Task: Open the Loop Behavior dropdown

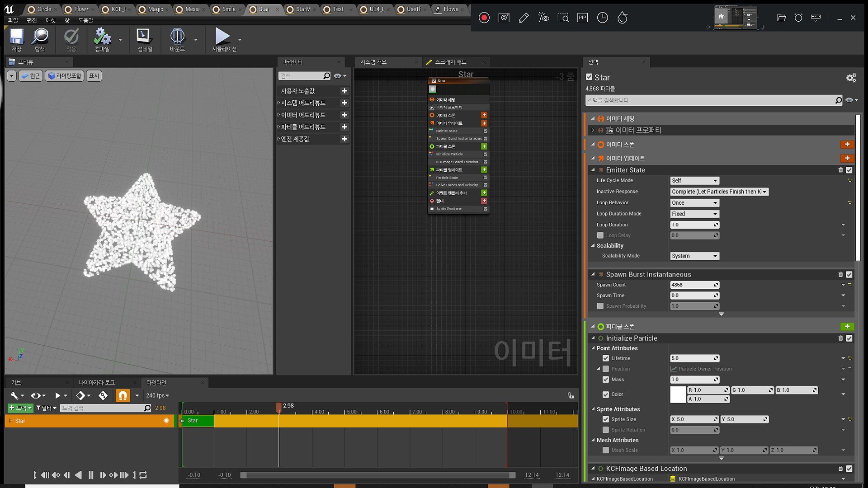Action: tap(694, 203)
